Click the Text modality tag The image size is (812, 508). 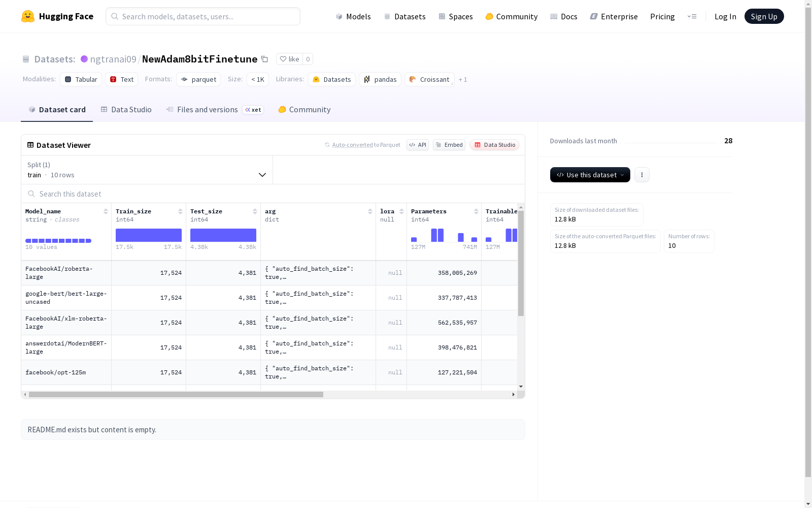click(x=122, y=79)
